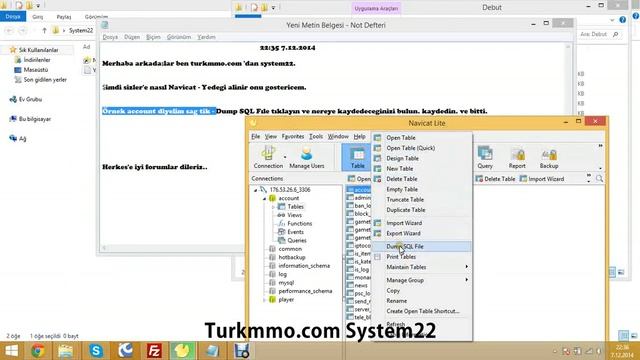640x360 pixels.
Task: Choose Delete Table in context menu
Action: coord(422,179)
